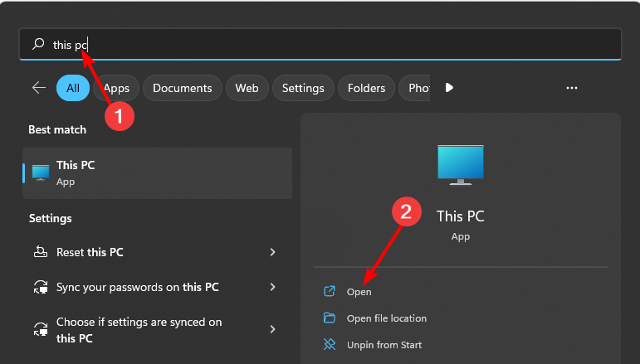
Task: Click the This PC monitor icon in Best match
Action: coord(41,172)
